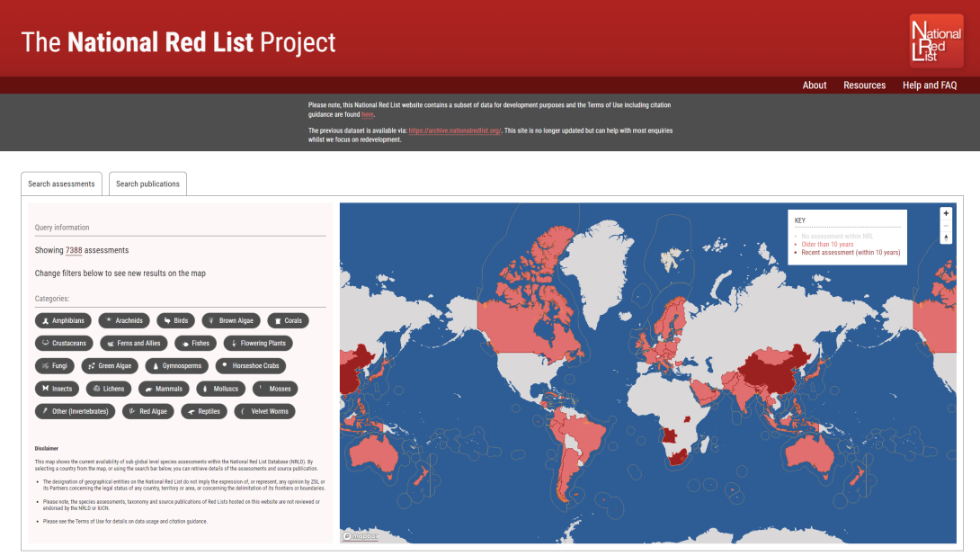
Task: Zoom out on the map
Action: pyautogui.click(x=946, y=225)
